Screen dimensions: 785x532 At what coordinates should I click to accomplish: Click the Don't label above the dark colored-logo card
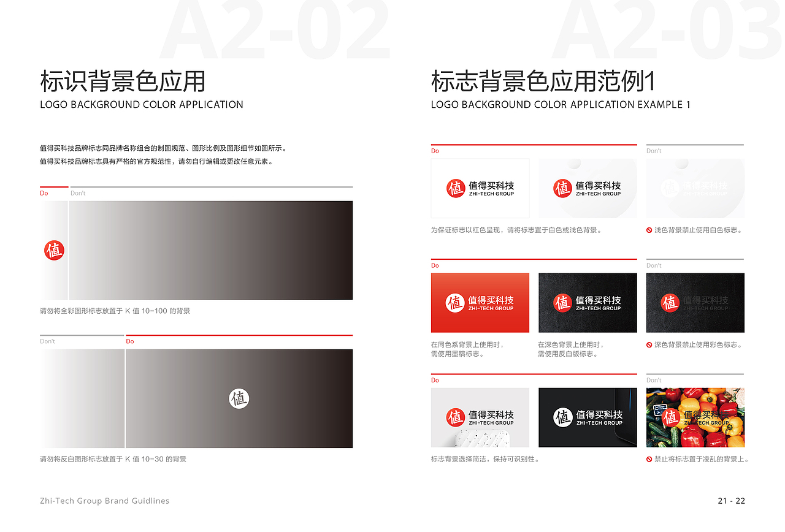pos(654,265)
